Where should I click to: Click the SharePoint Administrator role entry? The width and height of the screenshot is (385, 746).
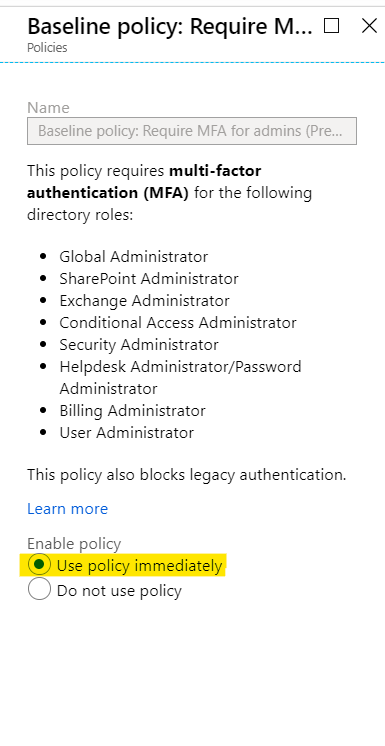pos(149,278)
